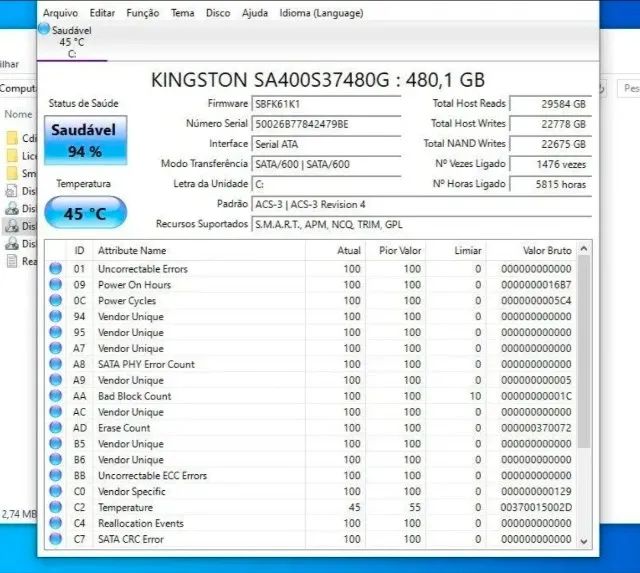
Task: Select the Bad Block Count attribute name
Action: (135, 396)
